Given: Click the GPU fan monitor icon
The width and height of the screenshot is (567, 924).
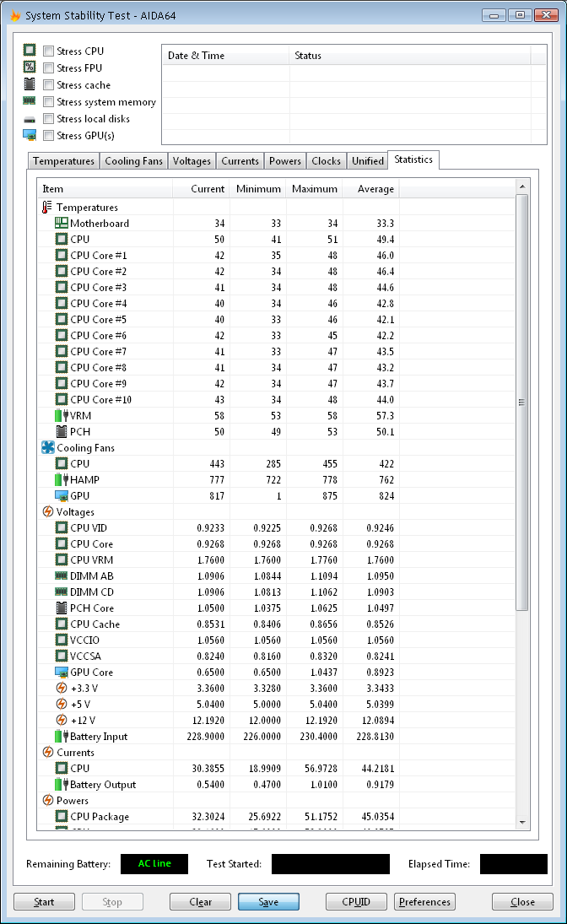Looking at the screenshot, I should [x=62, y=495].
